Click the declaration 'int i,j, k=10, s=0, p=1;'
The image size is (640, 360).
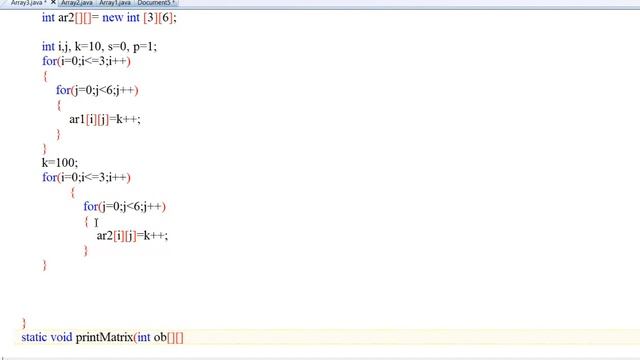tap(99, 47)
